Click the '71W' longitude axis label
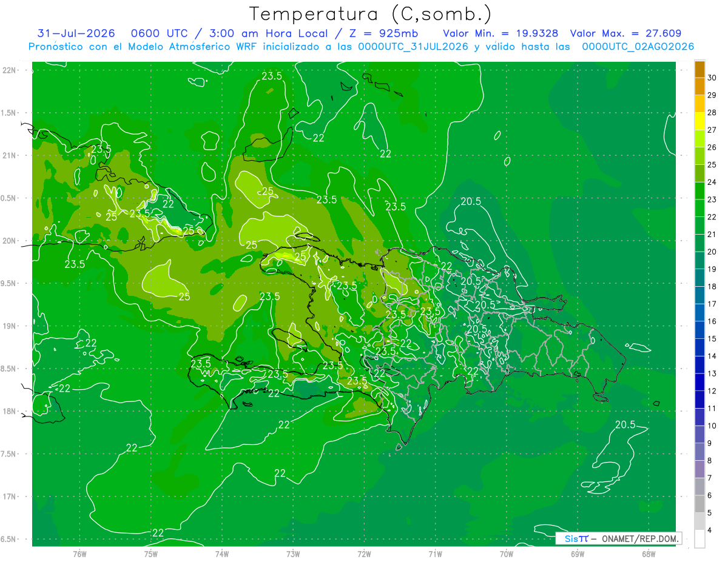 [x=435, y=554]
